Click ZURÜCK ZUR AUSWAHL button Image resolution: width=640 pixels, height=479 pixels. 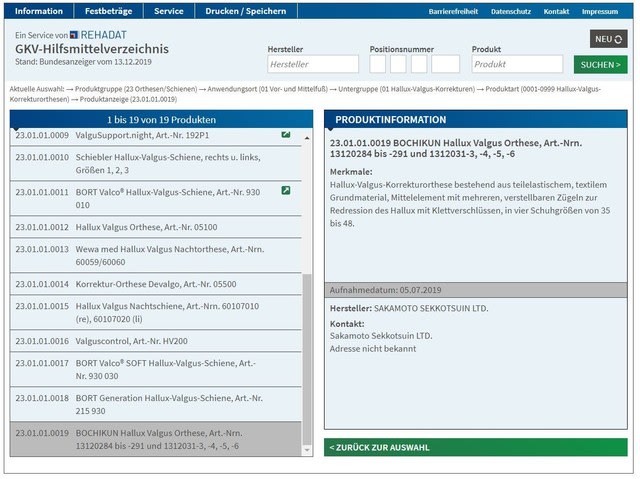(476, 448)
